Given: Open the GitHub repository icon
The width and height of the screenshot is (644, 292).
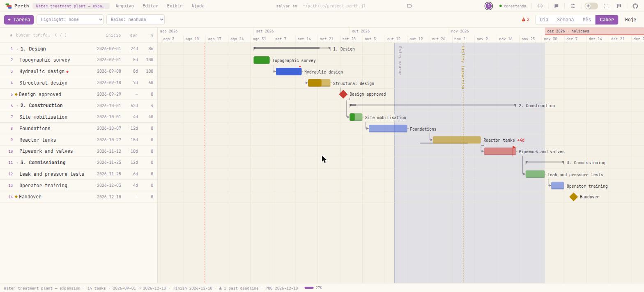Looking at the screenshot, I should [x=635, y=6].
